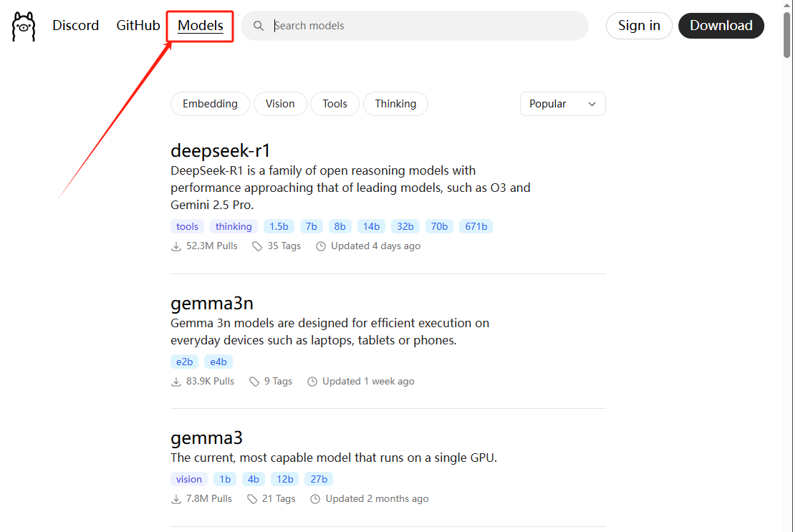Click the download icon beside 52.3M Pulls
This screenshot has width=793, height=532.
point(176,246)
